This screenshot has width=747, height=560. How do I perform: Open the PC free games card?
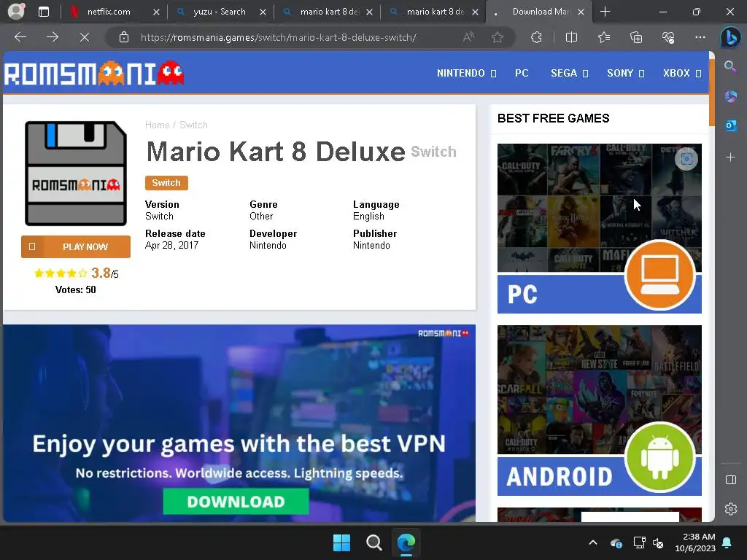(600, 228)
